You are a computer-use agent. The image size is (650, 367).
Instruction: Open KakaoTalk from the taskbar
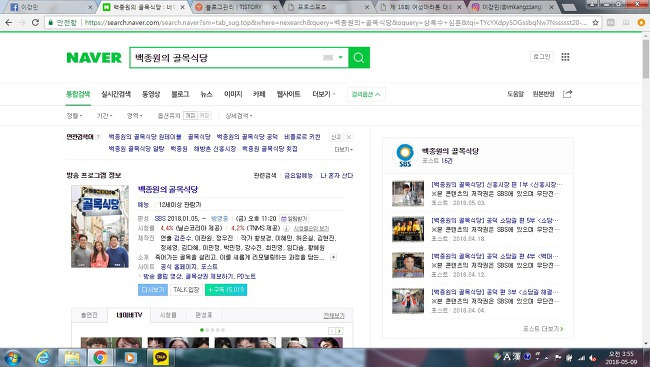[161, 357]
